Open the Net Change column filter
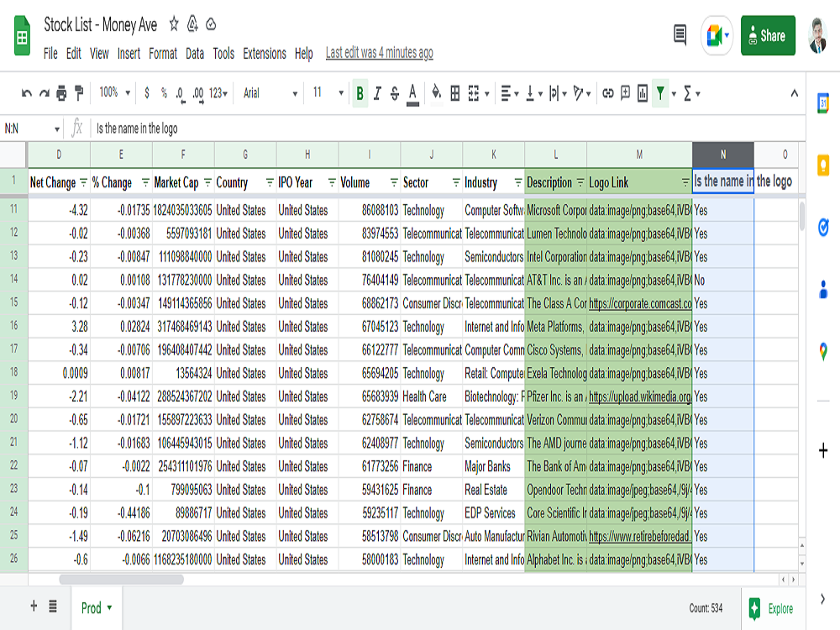840x630 pixels. (x=83, y=182)
